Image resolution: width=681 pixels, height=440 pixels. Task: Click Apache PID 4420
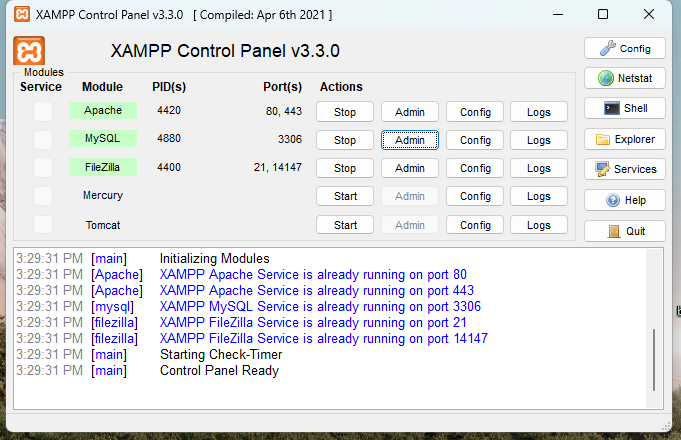coord(169,110)
